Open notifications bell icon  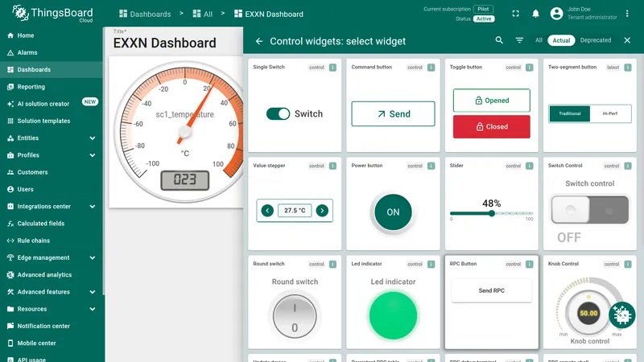[x=535, y=14]
